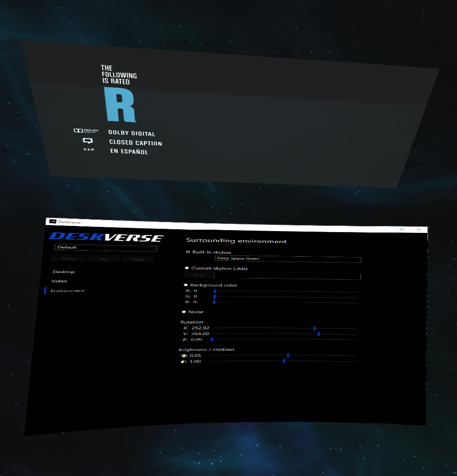Click the Apply button
Screen dimensions: 457x476
[68, 259]
